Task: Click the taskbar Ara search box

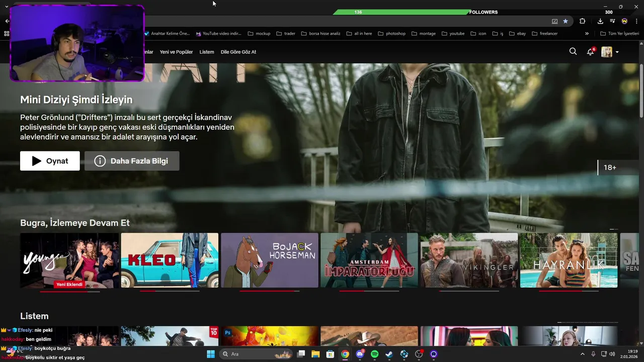Action: coord(257,354)
